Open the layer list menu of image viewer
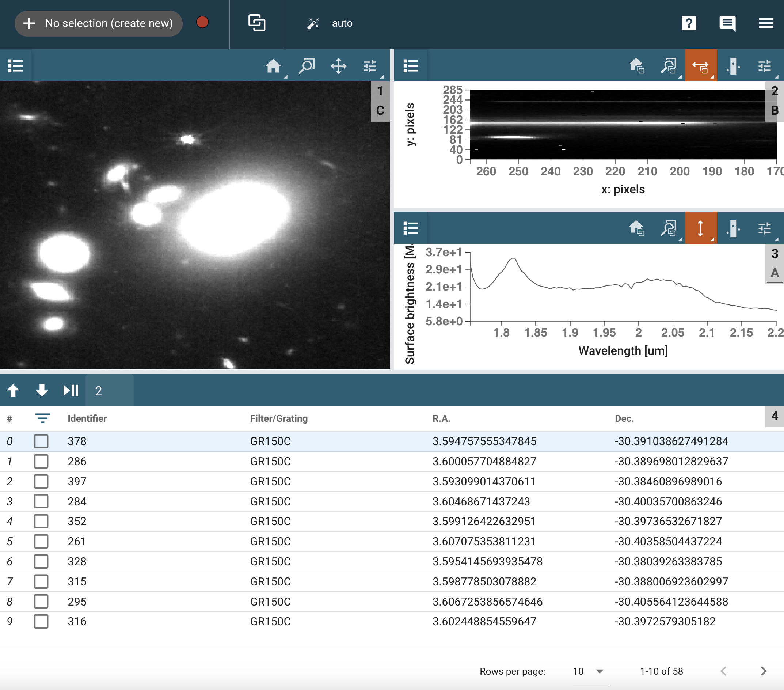 click(15, 66)
